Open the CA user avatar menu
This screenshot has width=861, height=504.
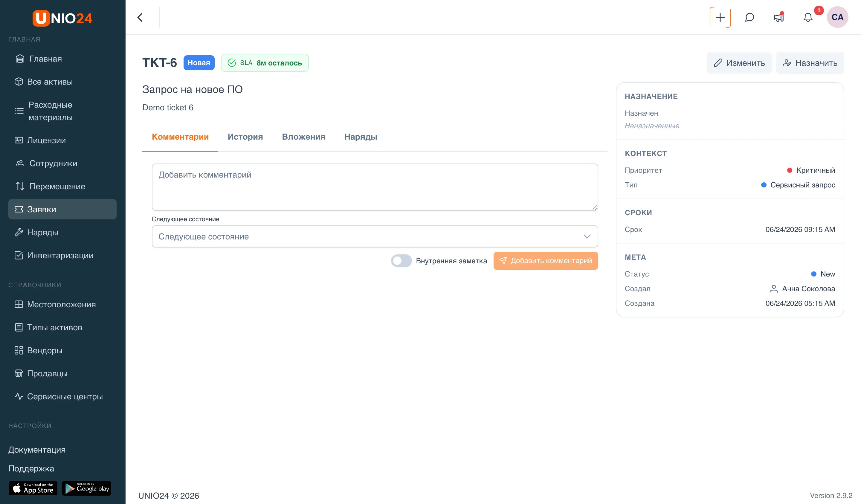click(x=837, y=17)
